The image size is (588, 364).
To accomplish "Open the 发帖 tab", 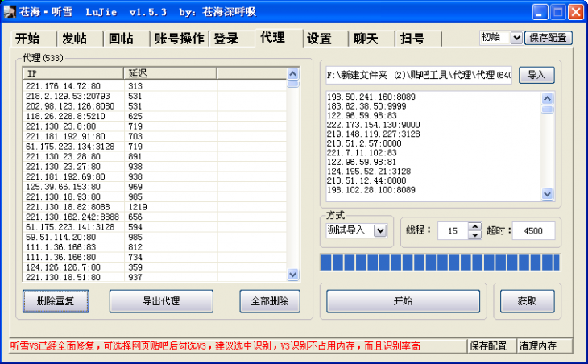I will point(74,39).
